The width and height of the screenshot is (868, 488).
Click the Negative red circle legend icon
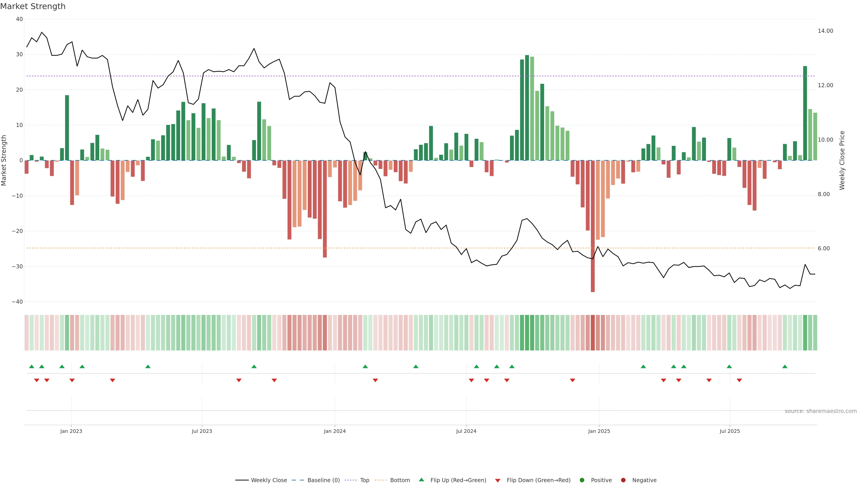click(623, 480)
